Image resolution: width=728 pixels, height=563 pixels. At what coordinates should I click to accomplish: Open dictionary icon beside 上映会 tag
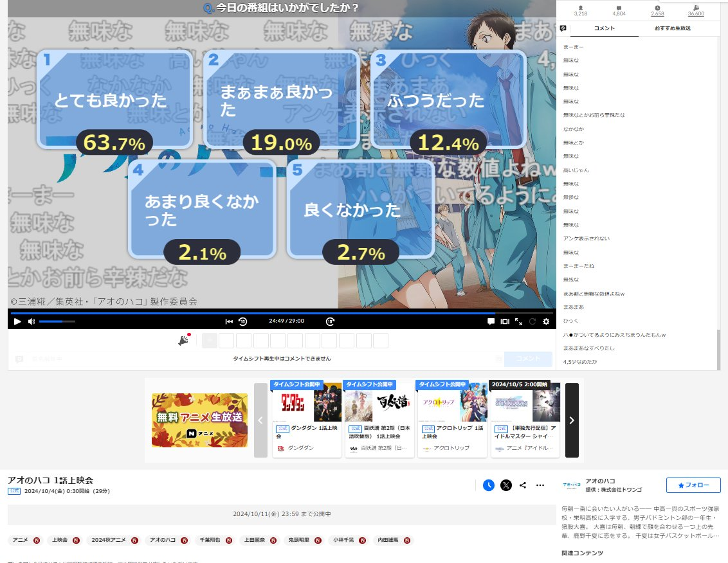click(x=76, y=541)
